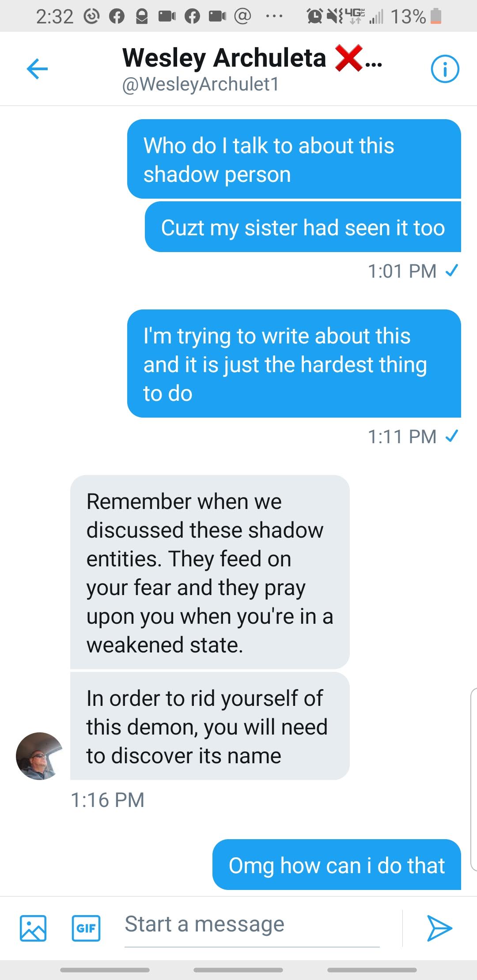
Task: Tap the battery indicator icon
Action: coord(436,16)
